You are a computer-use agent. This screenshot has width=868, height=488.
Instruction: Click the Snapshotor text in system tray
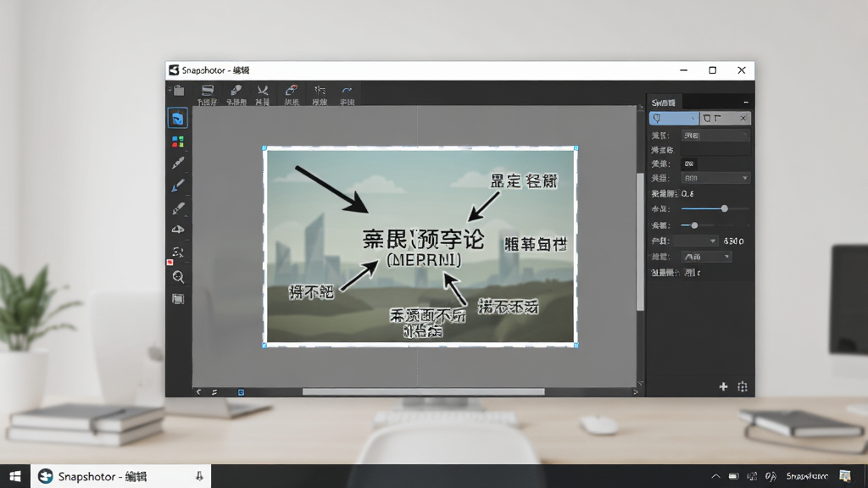pos(807,476)
